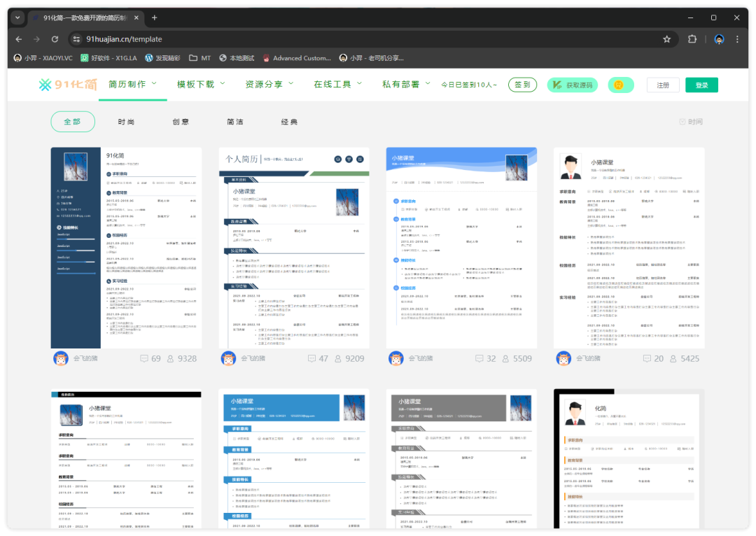
Task: Open 模板下载 navigation item
Action: click(x=195, y=85)
